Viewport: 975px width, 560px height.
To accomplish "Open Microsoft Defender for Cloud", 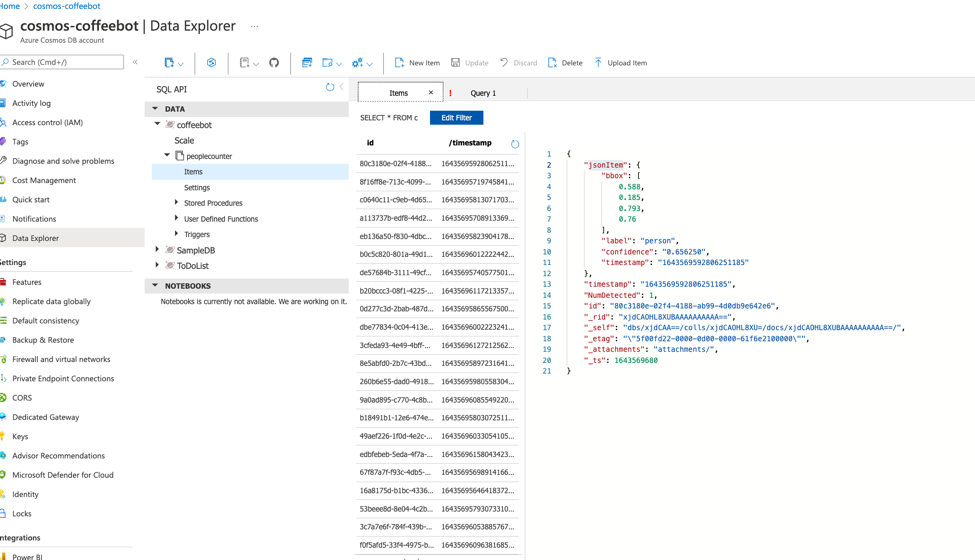I will tap(63, 475).
